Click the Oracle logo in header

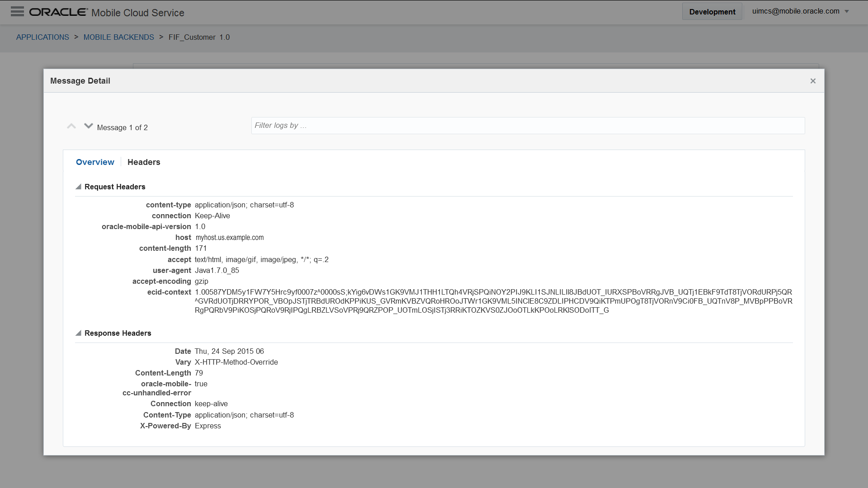(x=58, y=12)
